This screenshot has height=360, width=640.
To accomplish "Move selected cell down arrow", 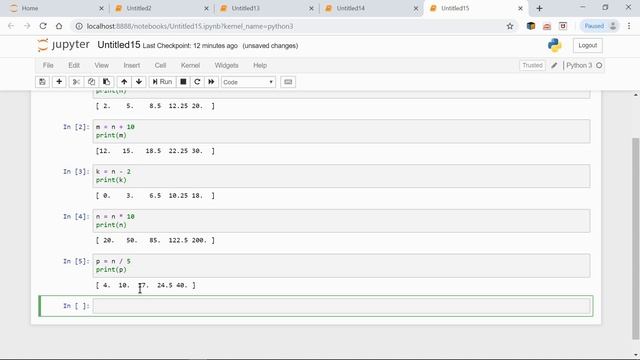I will coord(139,82).
